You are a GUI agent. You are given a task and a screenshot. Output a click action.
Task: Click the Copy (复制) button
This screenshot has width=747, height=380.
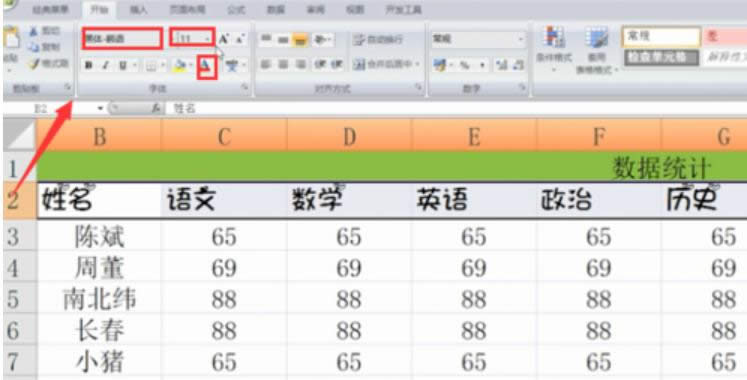point(44,47)
